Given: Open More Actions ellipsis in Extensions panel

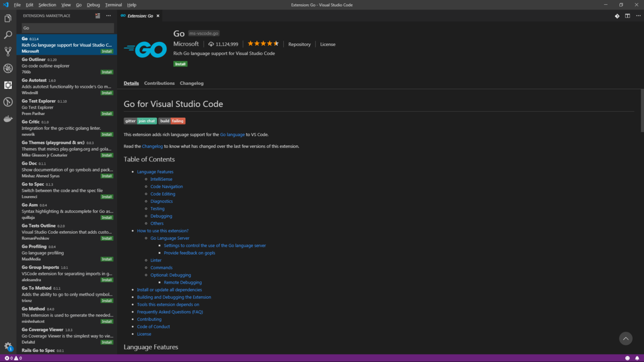Looking at the screenshot, I should coord(108,16).
